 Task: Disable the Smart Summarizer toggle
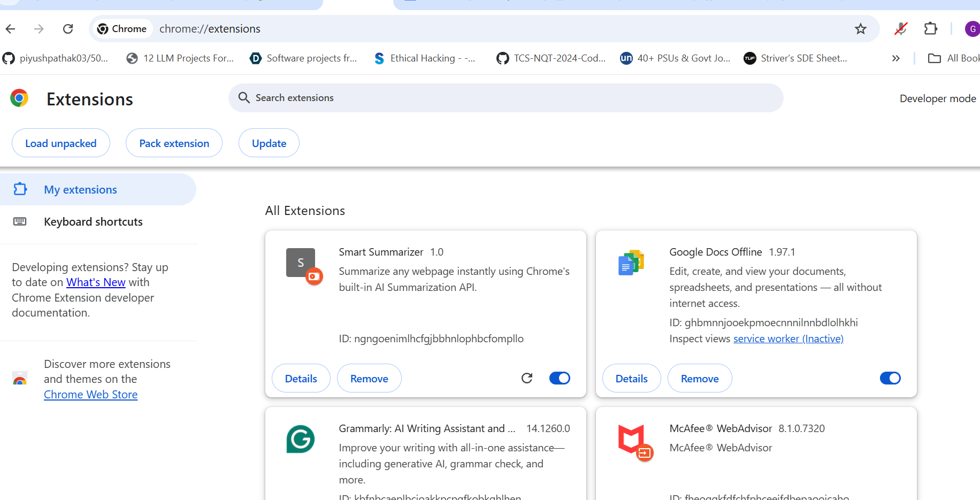pos(560,378)
